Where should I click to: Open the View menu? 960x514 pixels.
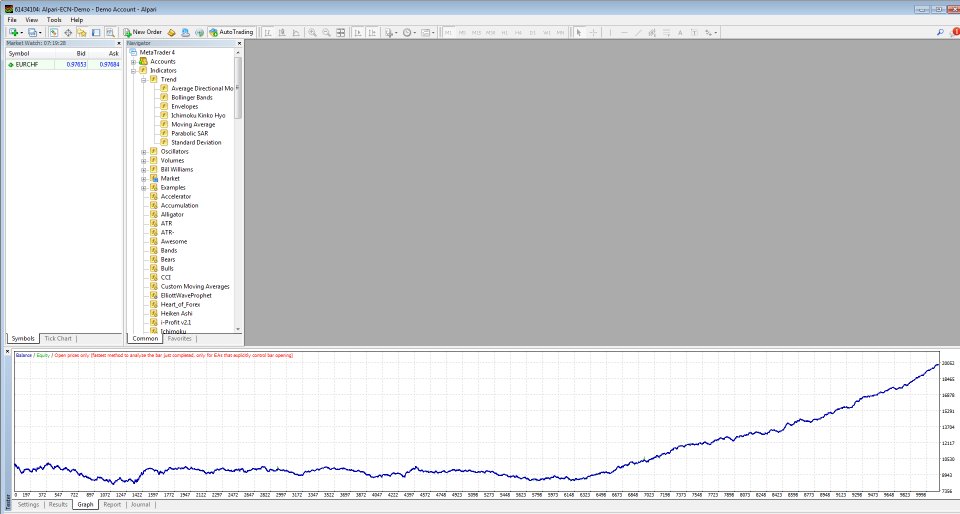tap(31, 20)
